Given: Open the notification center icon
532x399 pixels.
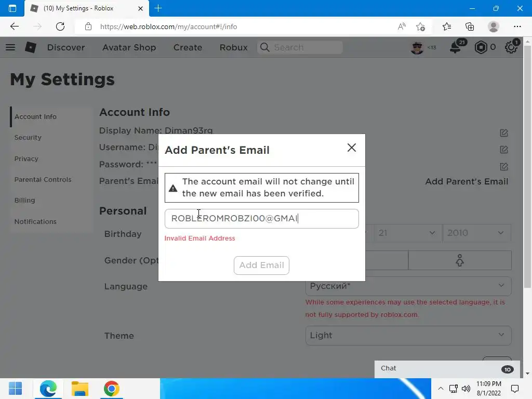Looking at the screenshot, I should pos(515,389).
